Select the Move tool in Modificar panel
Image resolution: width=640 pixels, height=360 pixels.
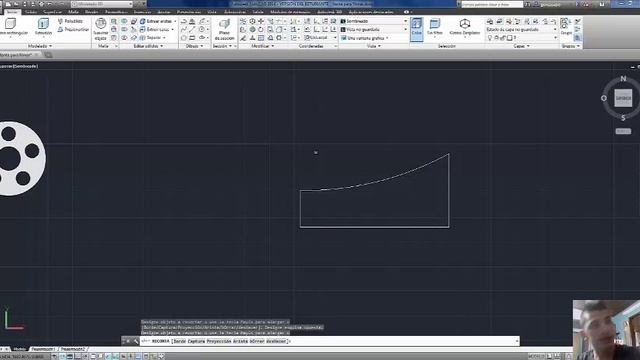click(261, 21)
